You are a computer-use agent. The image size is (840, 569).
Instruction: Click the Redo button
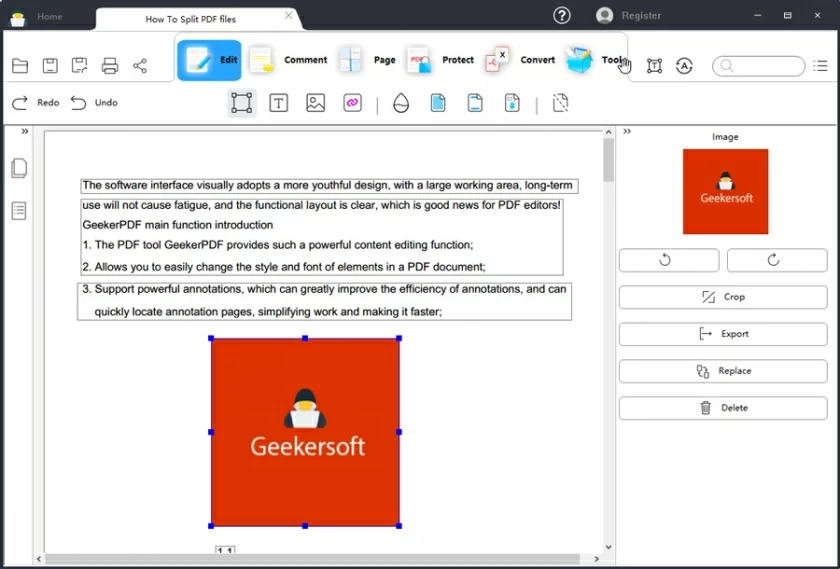[35, 102]
